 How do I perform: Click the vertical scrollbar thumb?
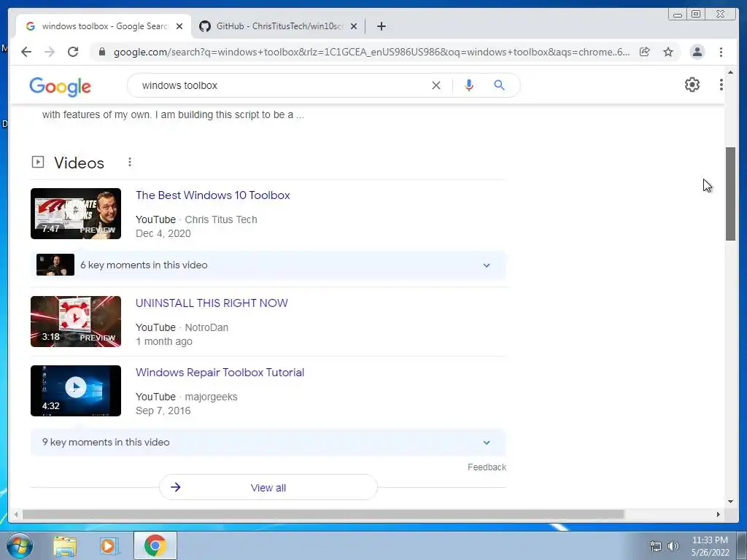(730, 194)
